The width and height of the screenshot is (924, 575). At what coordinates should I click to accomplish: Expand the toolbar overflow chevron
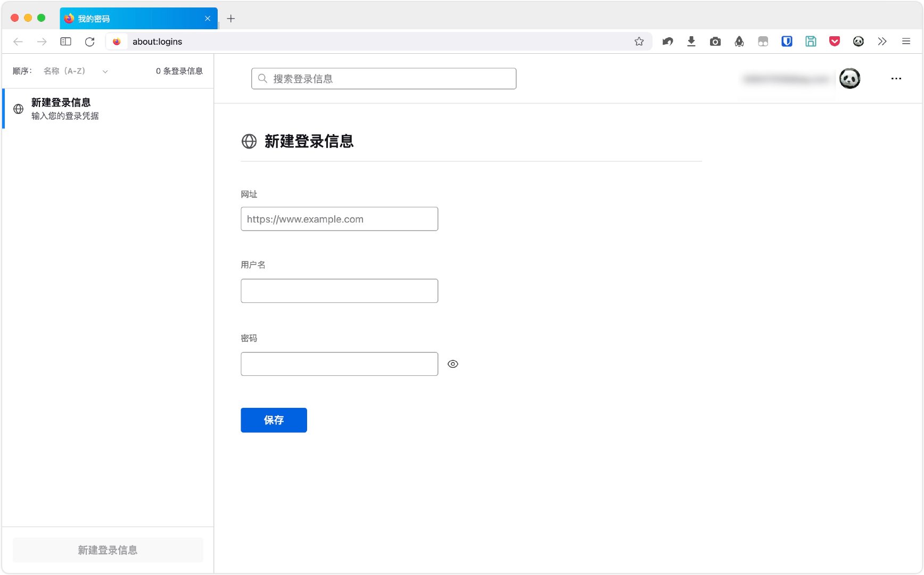(882, 42)
